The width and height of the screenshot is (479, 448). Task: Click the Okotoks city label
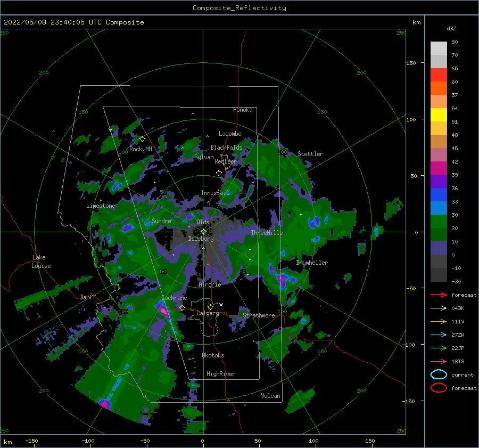click(x=213, y=355)
